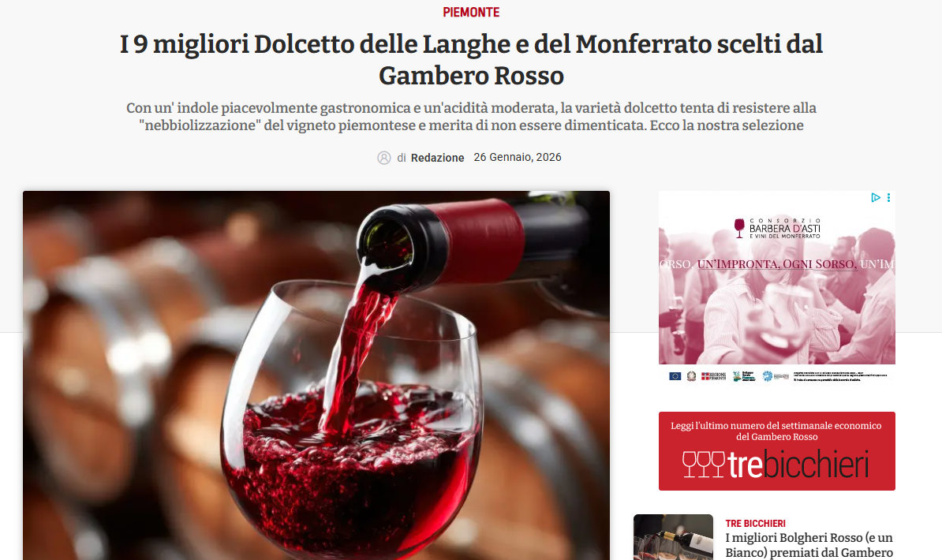Click the main wine pouring article image
942x560 pixels.
[x=316, y=375]
